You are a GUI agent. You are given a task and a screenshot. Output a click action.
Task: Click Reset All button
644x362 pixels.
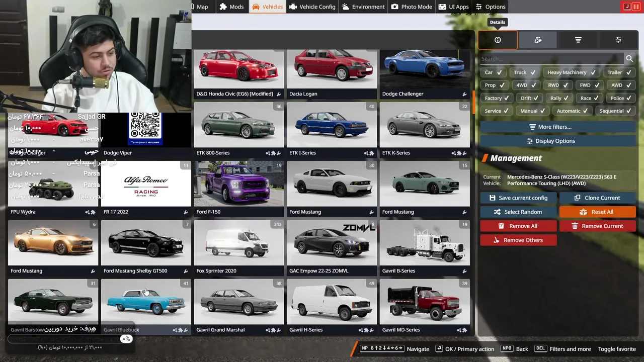(597, 212)
